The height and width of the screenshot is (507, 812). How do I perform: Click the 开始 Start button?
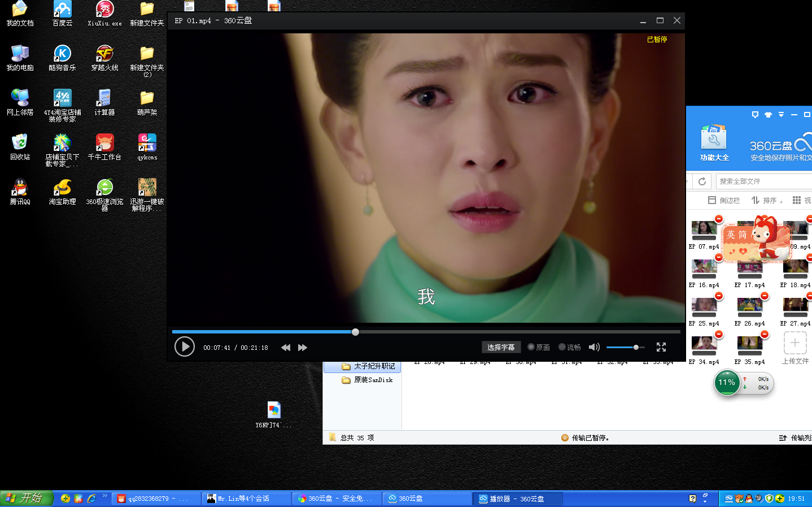[27, 498]
